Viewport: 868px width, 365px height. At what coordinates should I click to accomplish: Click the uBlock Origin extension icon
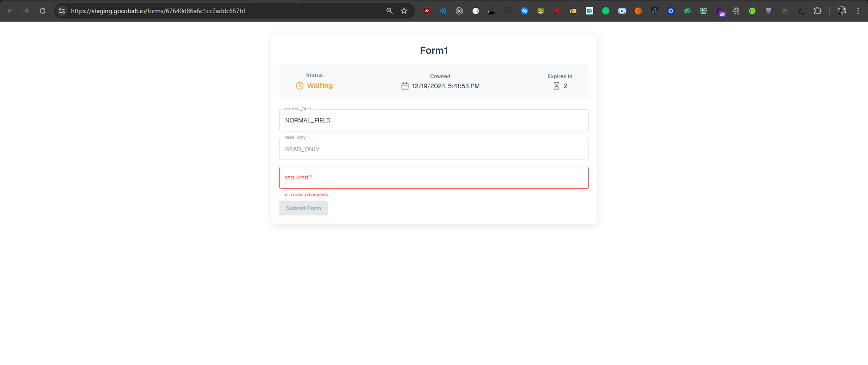click(x=427, y=11)
